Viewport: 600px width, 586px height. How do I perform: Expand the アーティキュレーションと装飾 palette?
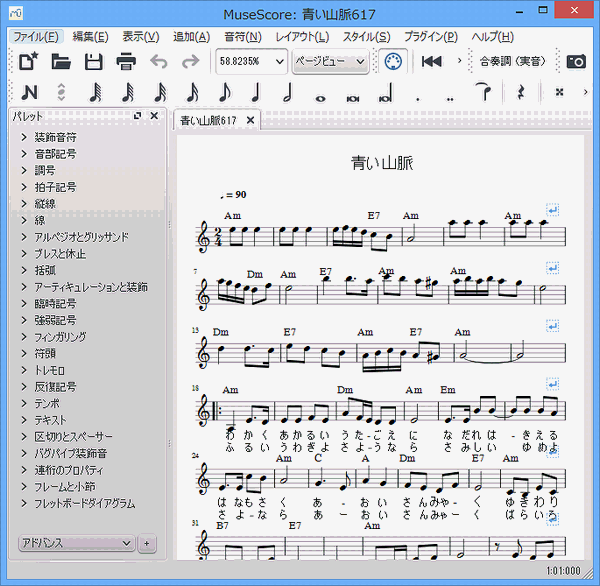tap(24, 287)
